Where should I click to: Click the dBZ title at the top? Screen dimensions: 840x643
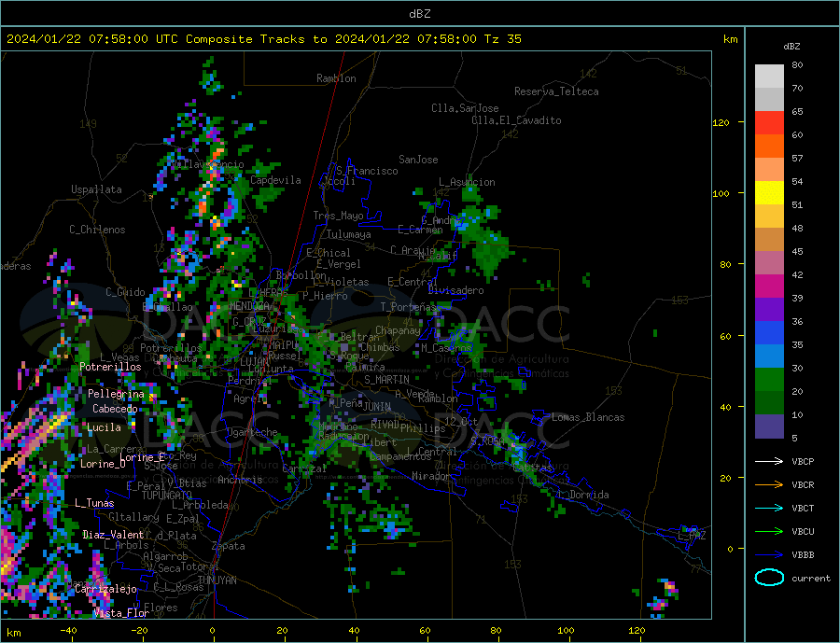tap(419, 14)
